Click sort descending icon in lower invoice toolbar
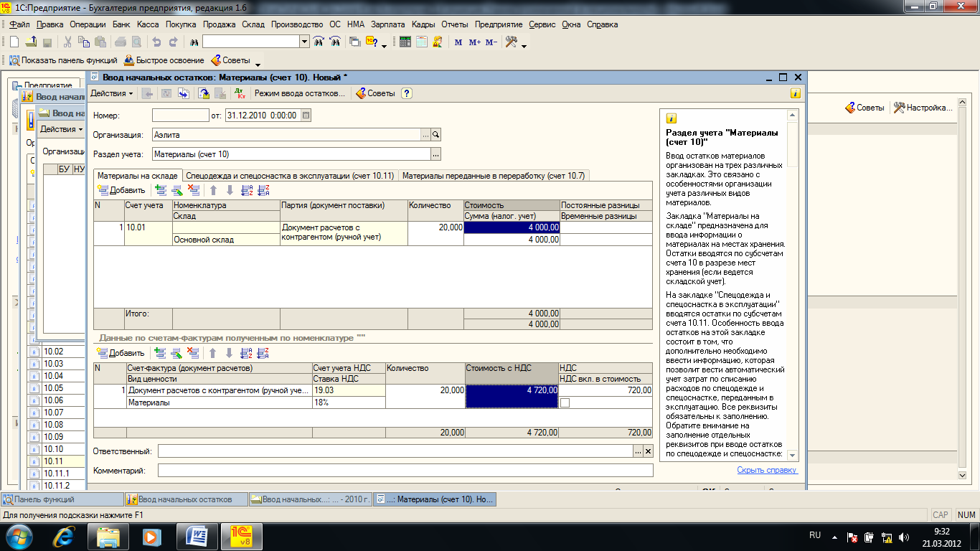Screen dimensions: 980x551 tap(263, 353)
